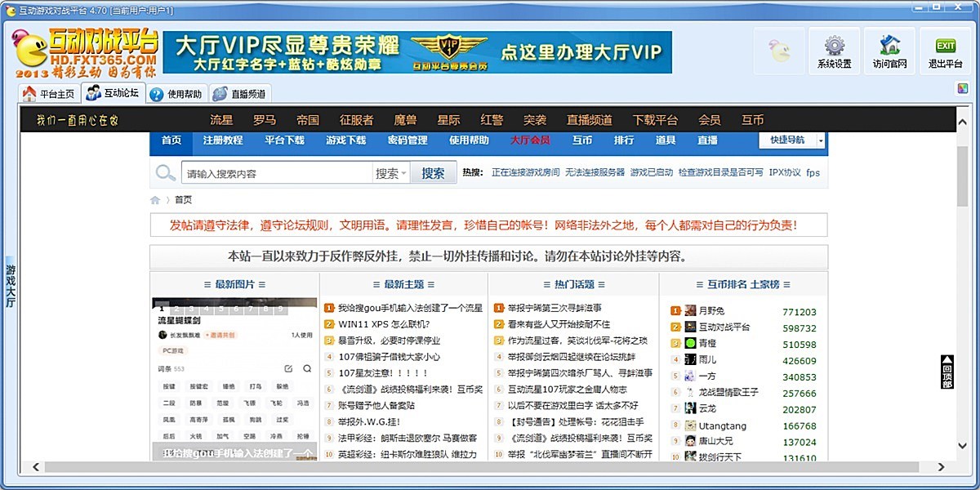Open the 搜索 type dropdown arrow
Image resolution: width=980 pixels, height=490 pixels.
pyautogui.click(x=402, y=172)
